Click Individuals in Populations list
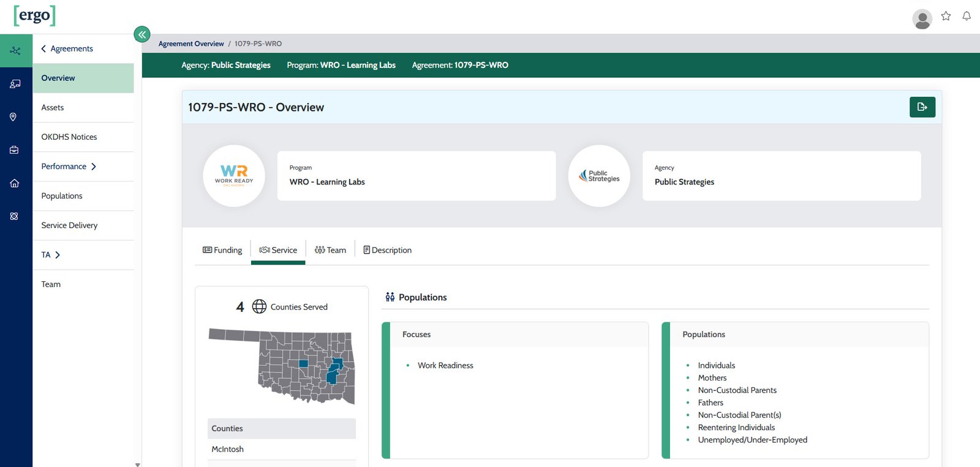This screenshot has height=467, width=980. coord(717,365)
